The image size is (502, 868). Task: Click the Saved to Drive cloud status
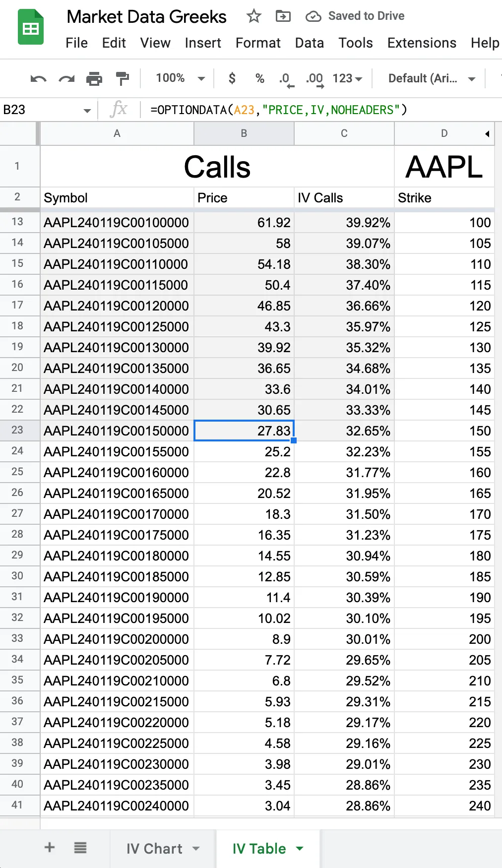pos(355,16)
